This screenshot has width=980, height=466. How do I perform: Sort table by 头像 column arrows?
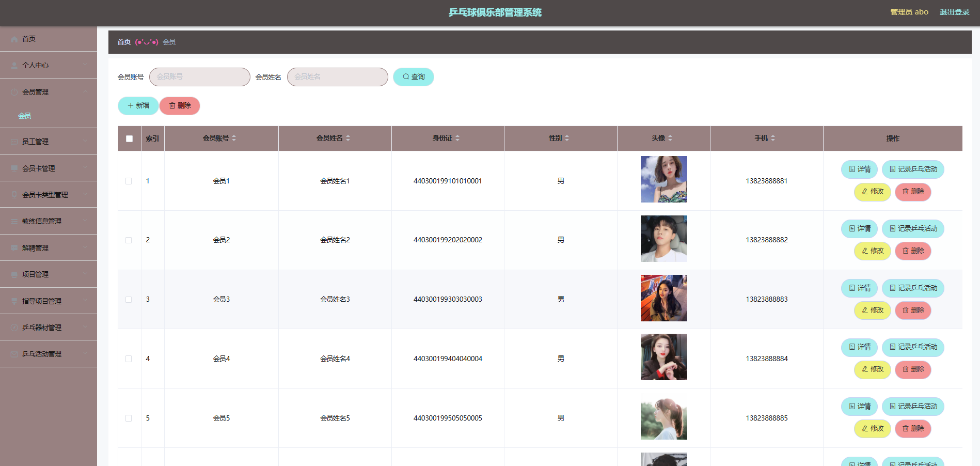[670, 138]
